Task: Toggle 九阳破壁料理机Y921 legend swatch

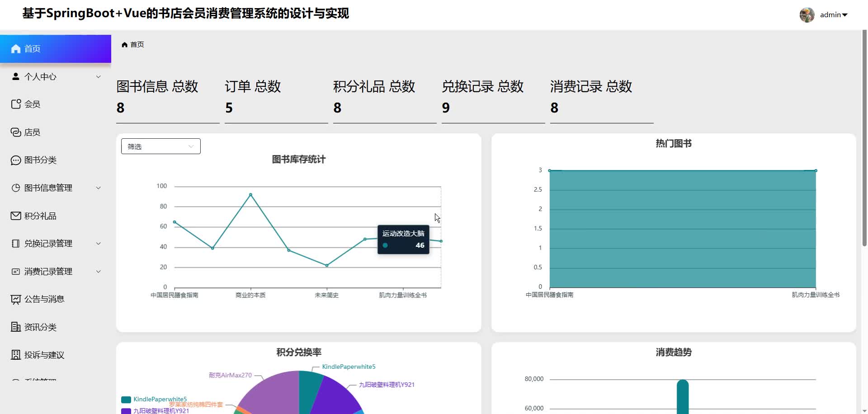Action: click(x=126, y=411)
